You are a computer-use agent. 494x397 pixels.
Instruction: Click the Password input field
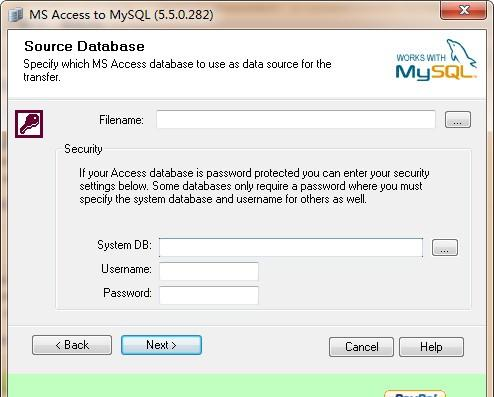click(209, 295)
